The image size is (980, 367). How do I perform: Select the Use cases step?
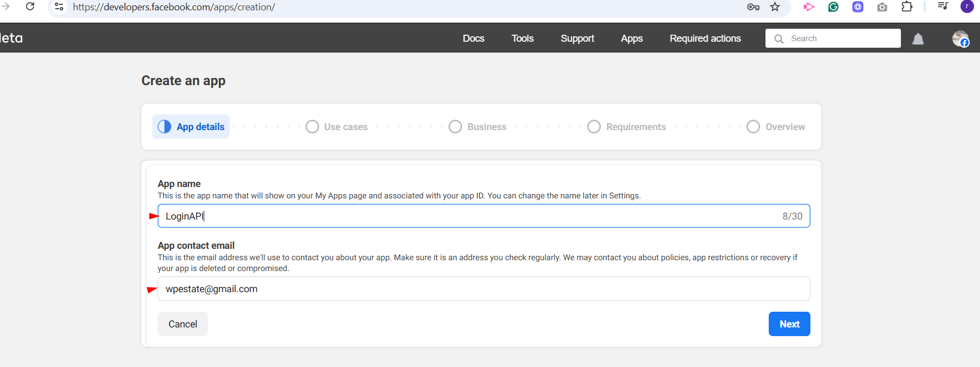[336, 127]
